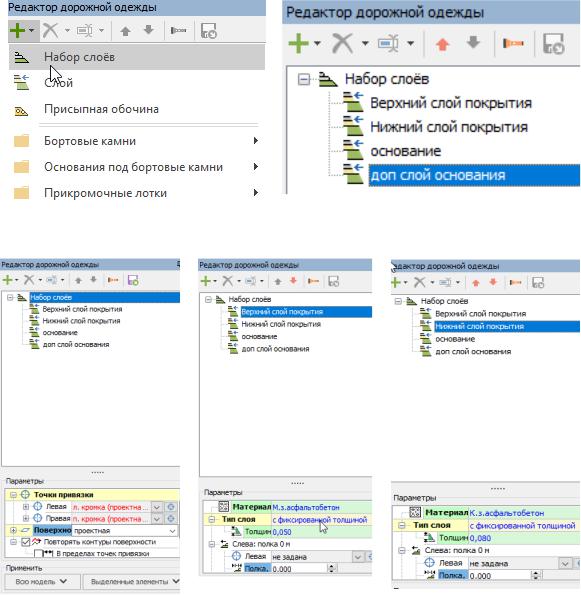This screenshot has width=581, height=595.
Task: Click 'Выделенные элементы' apply button
Action: [x=131, y=581]
